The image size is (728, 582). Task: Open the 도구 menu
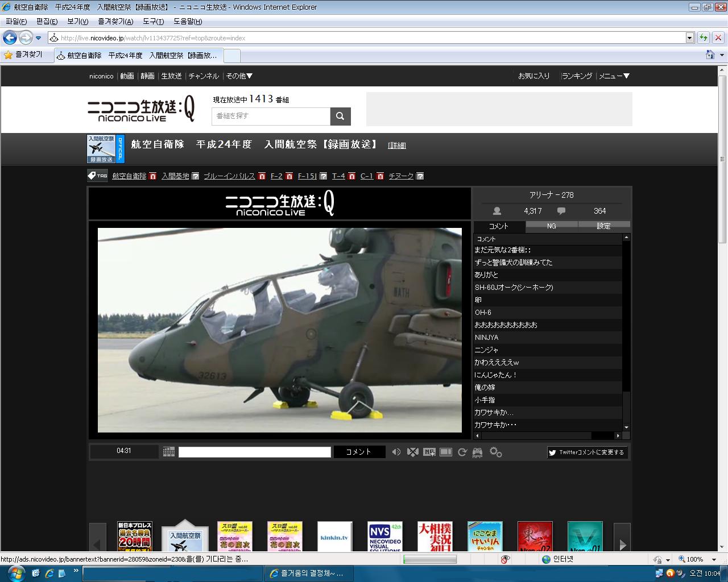[x=153, y=22]
